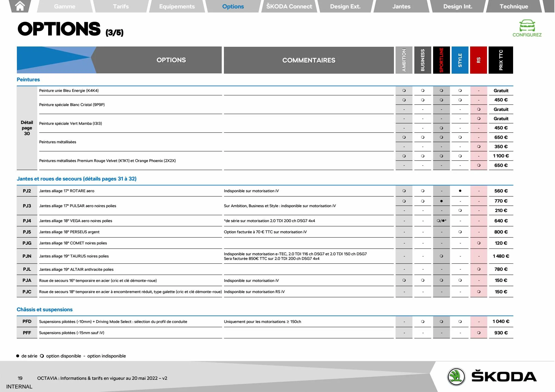Click the option disponible legend entry
This screenshot has height=392, width=555.
pos(61,356)
